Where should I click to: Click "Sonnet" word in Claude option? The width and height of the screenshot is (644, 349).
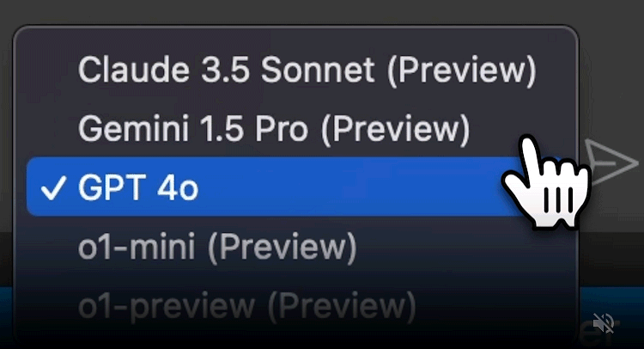click(x=318, y=69)
